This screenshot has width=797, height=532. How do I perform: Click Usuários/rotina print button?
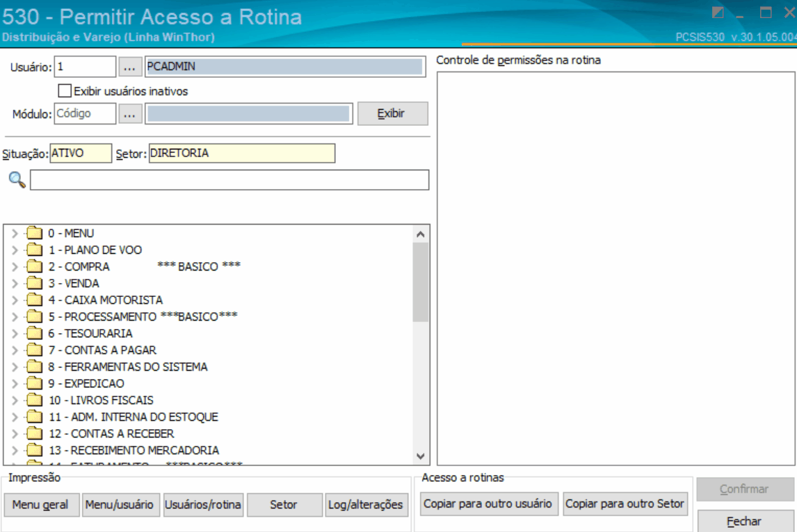click(203, 505)
